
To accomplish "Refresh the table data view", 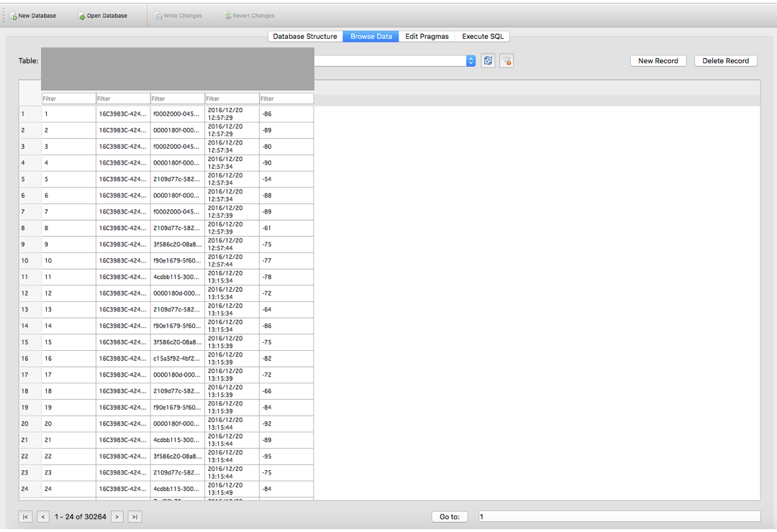I will coord(488,60).
